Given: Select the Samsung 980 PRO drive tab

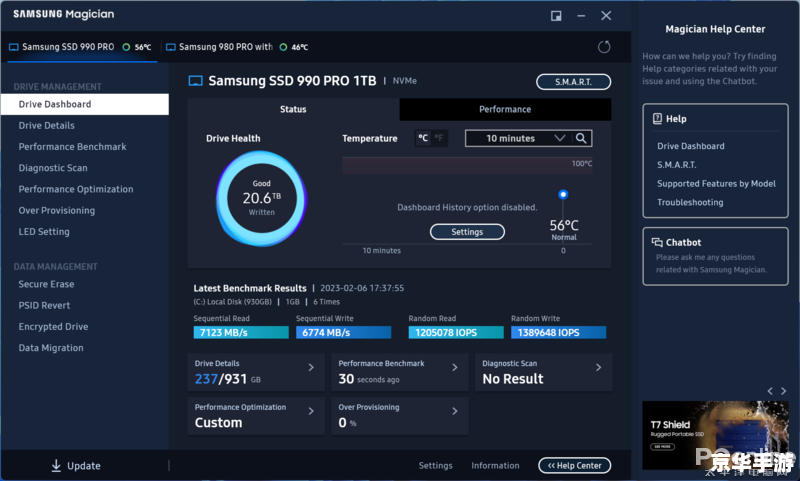Looking at the screenshot, I should point(237,47).
